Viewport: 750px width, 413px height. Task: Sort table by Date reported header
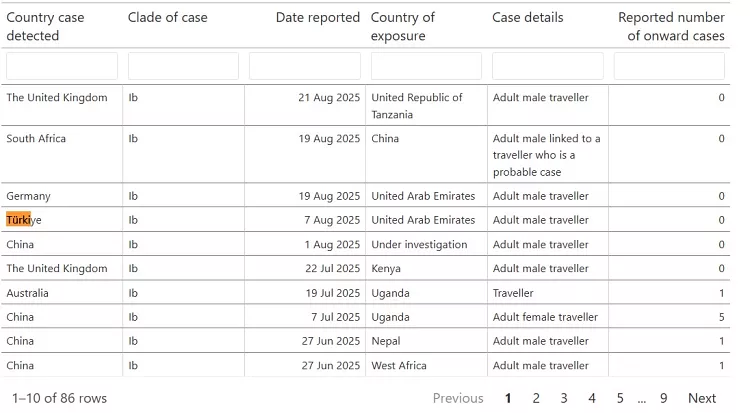(x=317, y=18)
